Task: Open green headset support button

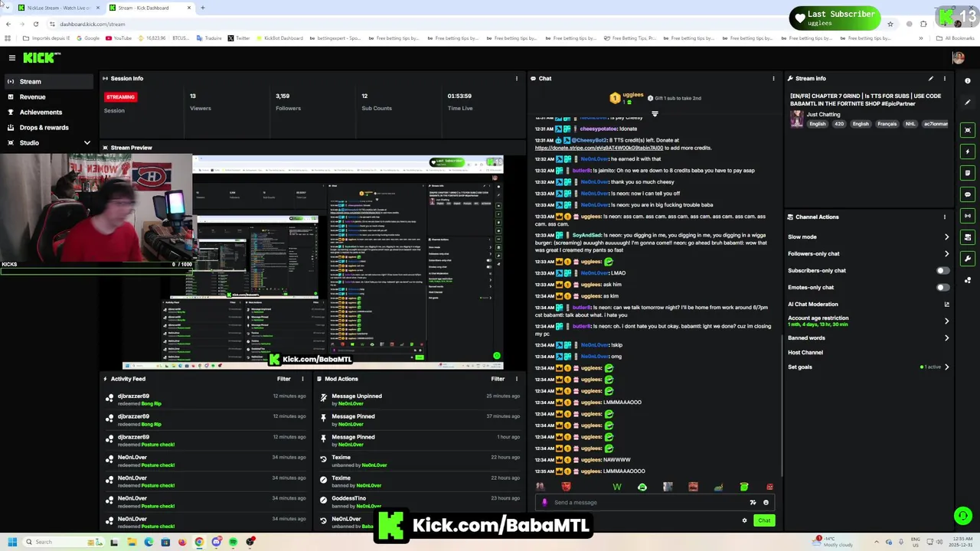Action: pyautogui.click(x=963, y=516)
